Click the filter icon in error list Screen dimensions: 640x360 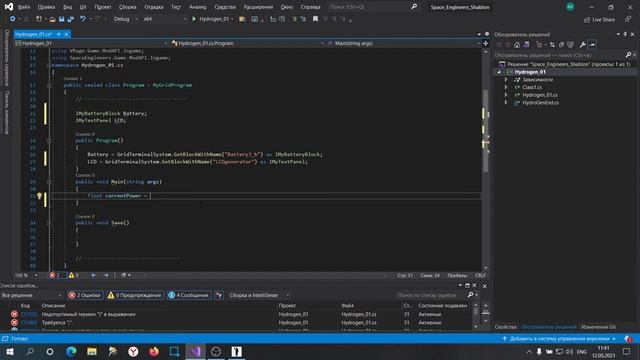(219, 295)
